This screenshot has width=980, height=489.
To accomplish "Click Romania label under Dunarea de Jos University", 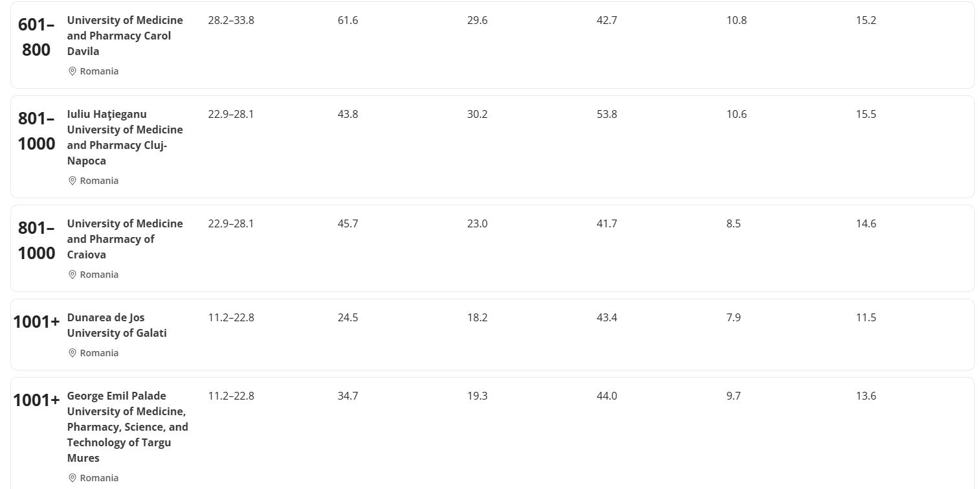I will click(99, 353).
